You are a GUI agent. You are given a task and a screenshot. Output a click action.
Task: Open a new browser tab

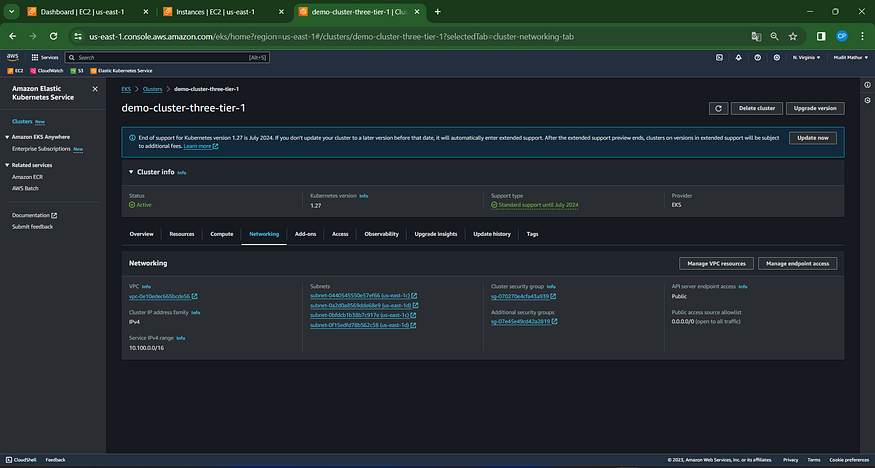(x=438, y=12)
